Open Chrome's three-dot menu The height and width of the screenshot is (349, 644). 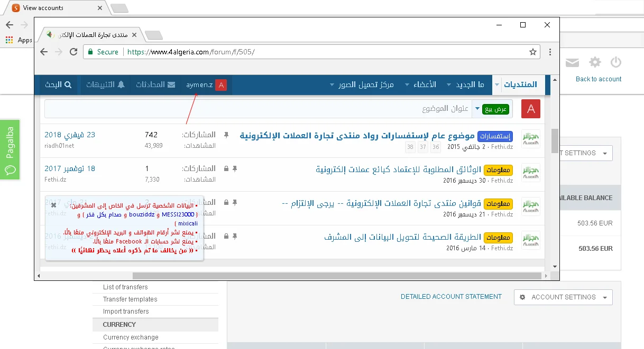click(550, 52)
